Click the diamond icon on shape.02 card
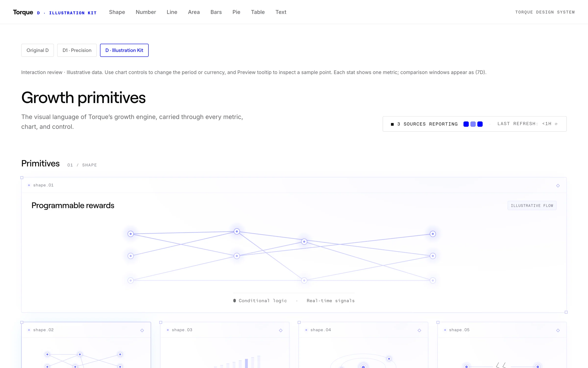The height and width of the screenshot is (368, 588). (x=142, y=330)
